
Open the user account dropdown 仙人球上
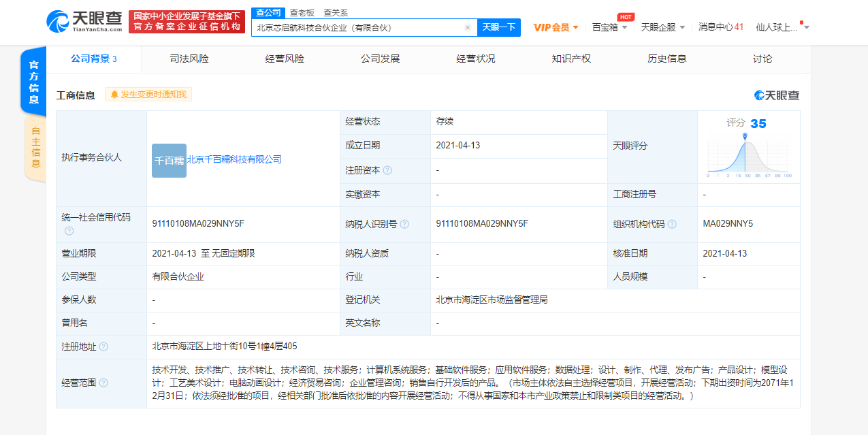tap(782, 27)
